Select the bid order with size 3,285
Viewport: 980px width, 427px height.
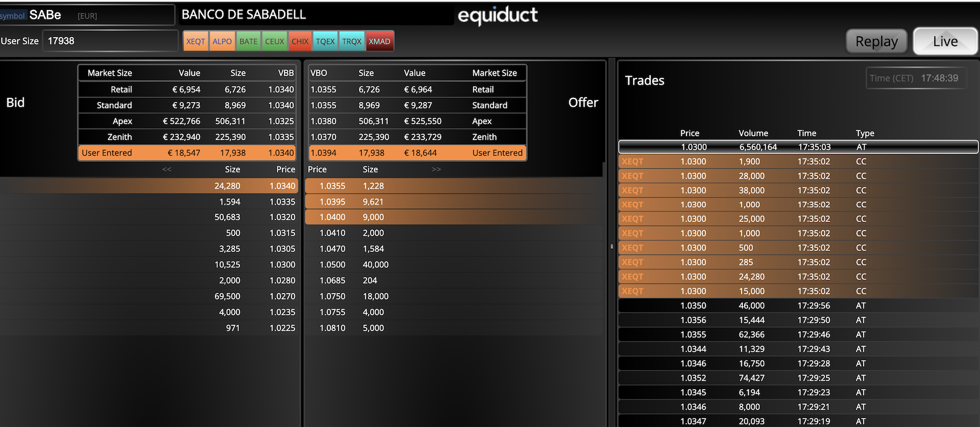coord(149,249)
